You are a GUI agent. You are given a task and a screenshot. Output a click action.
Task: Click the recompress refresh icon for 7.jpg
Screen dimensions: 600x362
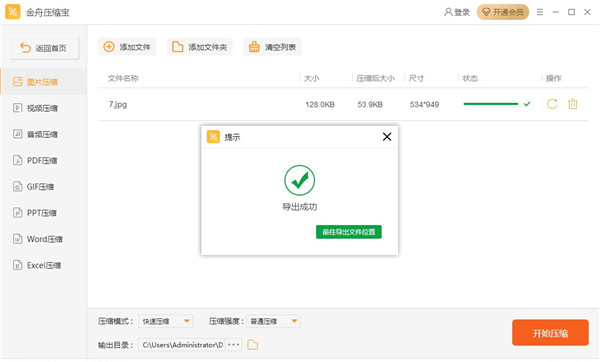point(552,104)
